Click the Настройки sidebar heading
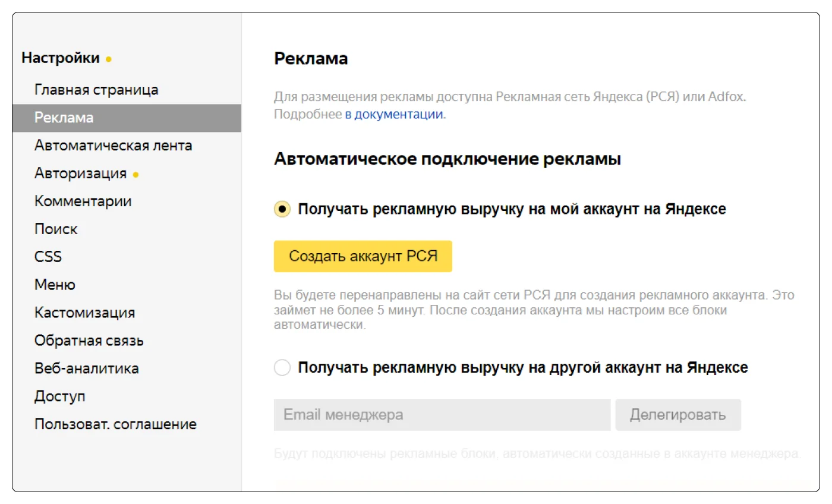The width and height of the screenshot is (832, 504). [x=61, y=58]
